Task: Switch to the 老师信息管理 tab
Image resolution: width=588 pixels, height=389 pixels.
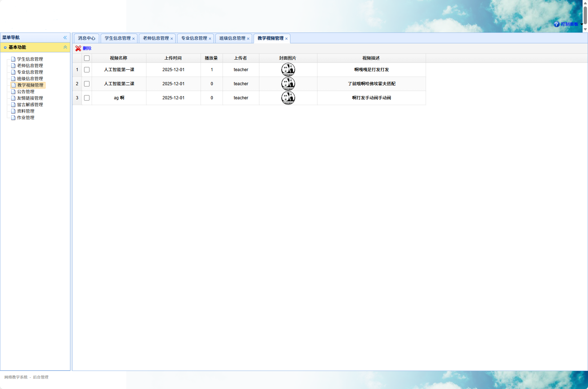Action: [x=156, y=38]
